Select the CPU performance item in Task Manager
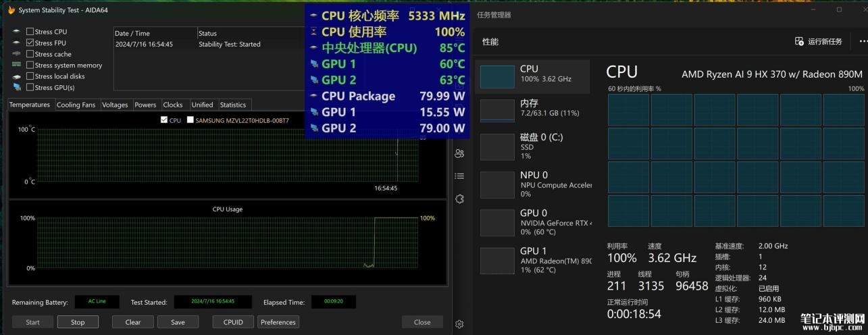The height and width of the screenshot is (335, 868). [x=532, y=76]
